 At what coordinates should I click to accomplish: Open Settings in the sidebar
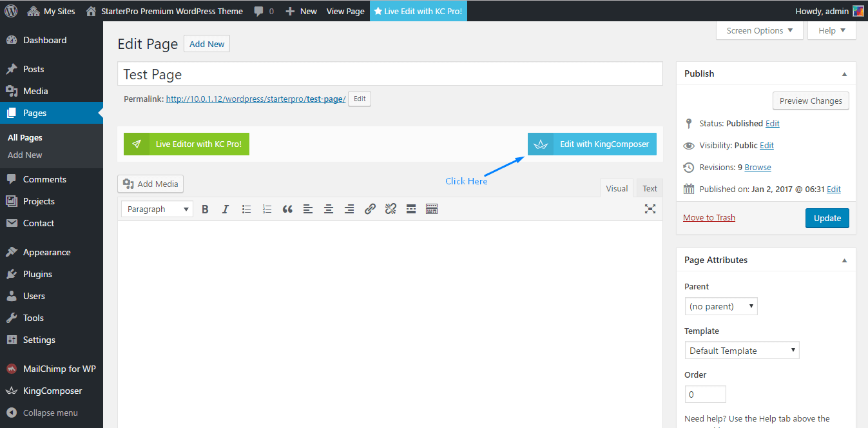tap(52, 340)
